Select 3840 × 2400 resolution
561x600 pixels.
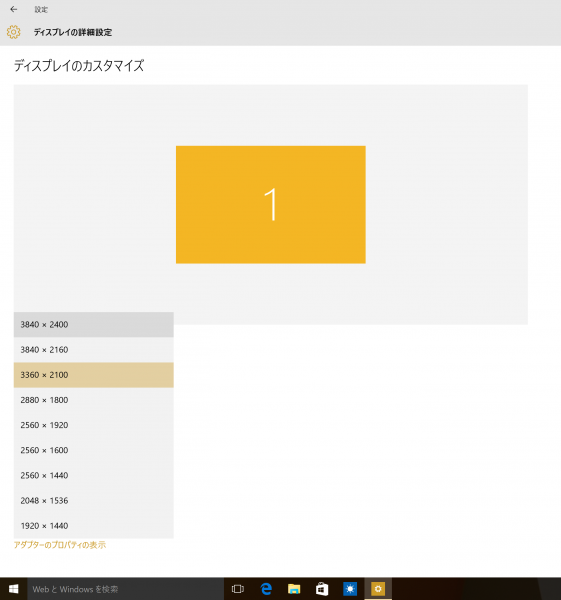click(x=94, y=324)
